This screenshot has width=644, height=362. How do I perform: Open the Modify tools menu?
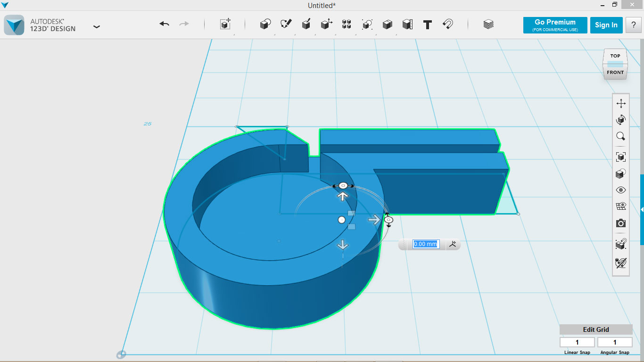pyautogui.click(x=326, y=25)
